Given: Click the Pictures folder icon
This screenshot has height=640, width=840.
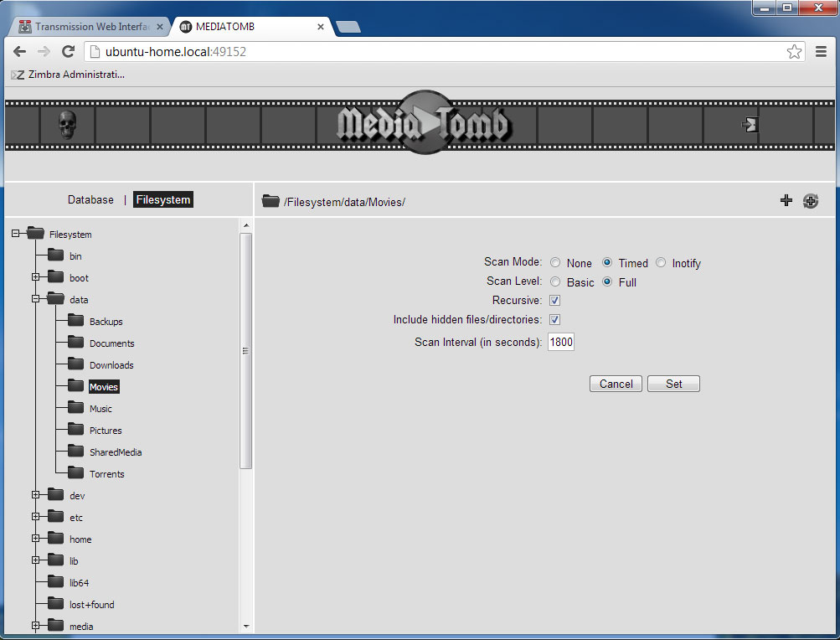Looking at the screenshot, I should tap(75, 429).
